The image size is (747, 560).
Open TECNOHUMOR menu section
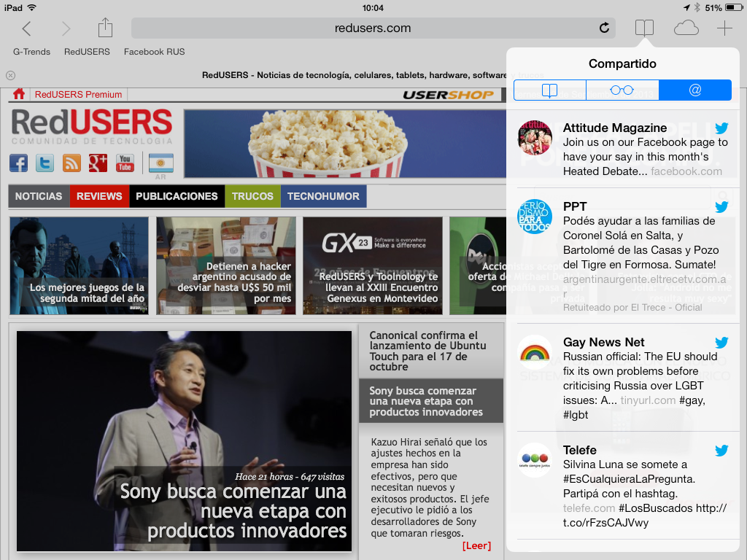pos(323,196)
